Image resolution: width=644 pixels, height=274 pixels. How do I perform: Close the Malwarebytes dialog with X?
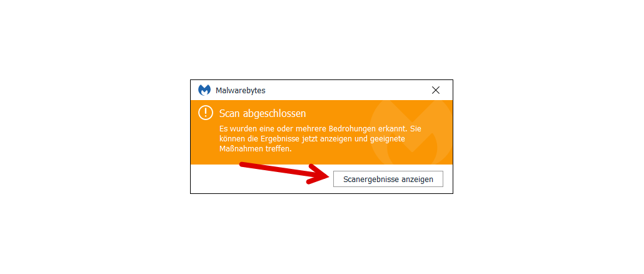point(436,90)
